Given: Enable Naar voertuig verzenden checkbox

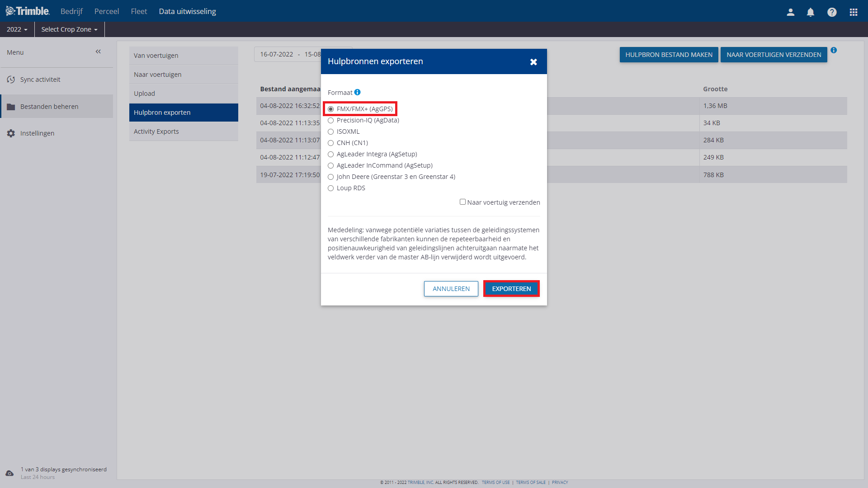Looking at the screenshot, I should click(x=462, y=202).
